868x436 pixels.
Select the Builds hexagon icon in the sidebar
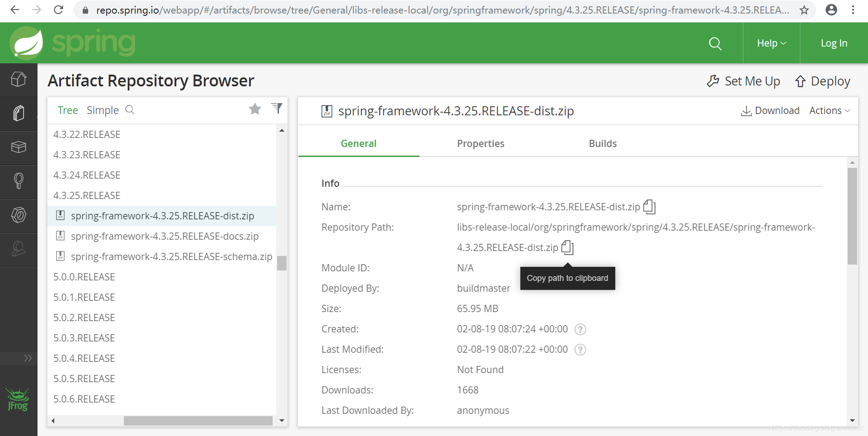(19, 216)
